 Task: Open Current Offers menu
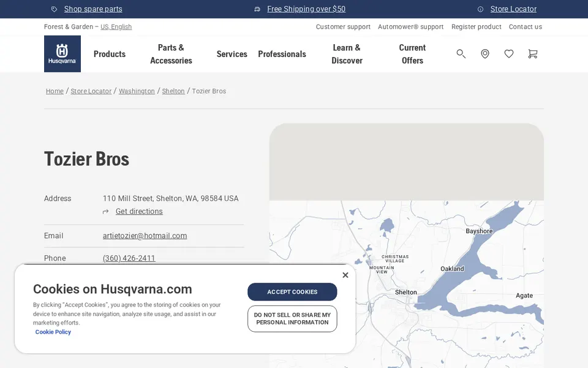point(412,54)
